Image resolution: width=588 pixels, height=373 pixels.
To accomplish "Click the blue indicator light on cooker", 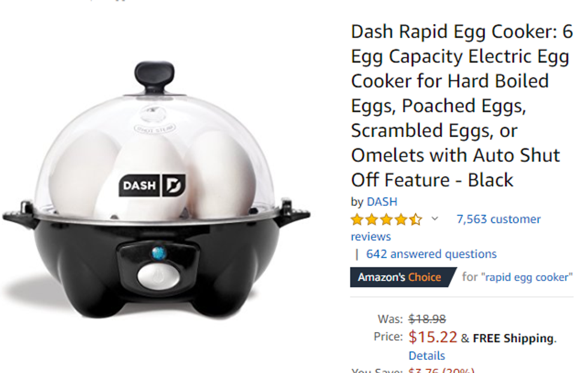I will (x=159, y=253).
